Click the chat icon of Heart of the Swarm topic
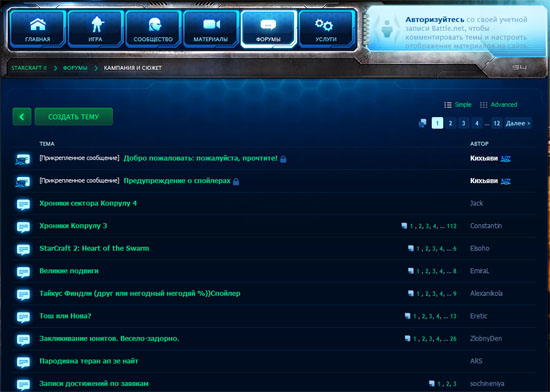 pos(24,249)
